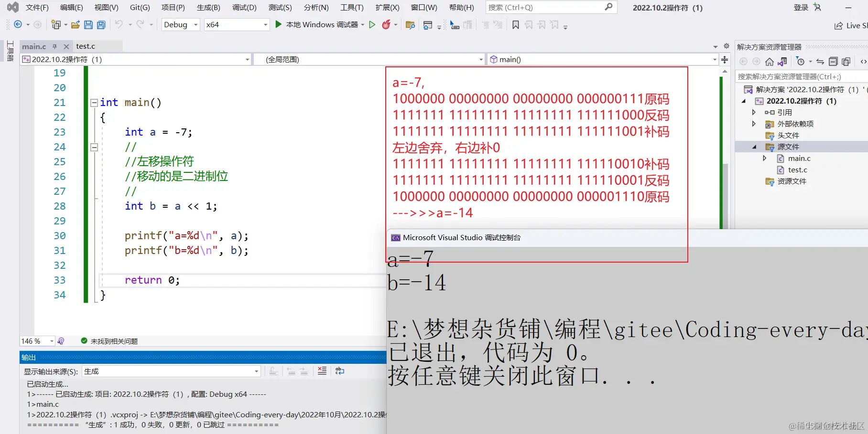Select 资源文件 folder in Solution Explorer
This screenshot has width=868, height=434.
[x=792, y=181]
